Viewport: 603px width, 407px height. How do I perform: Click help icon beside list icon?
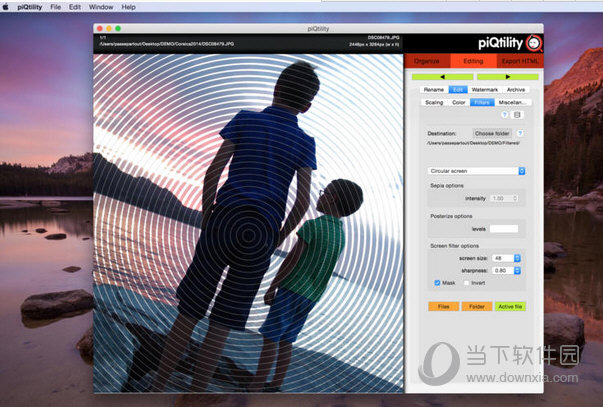click(505, 115)
